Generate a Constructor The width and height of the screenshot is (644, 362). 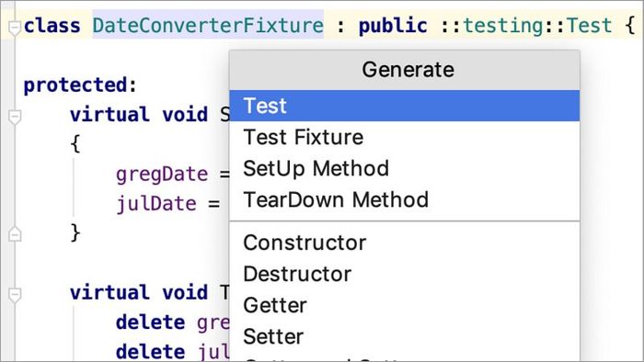click(404, 243)
